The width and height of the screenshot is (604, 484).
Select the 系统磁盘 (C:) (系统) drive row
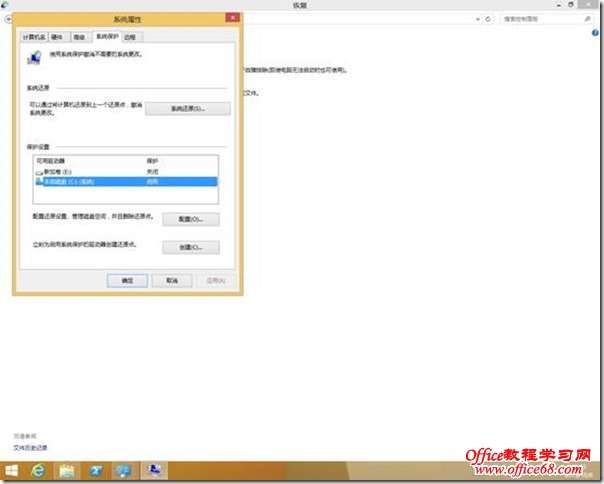point(126,181)
